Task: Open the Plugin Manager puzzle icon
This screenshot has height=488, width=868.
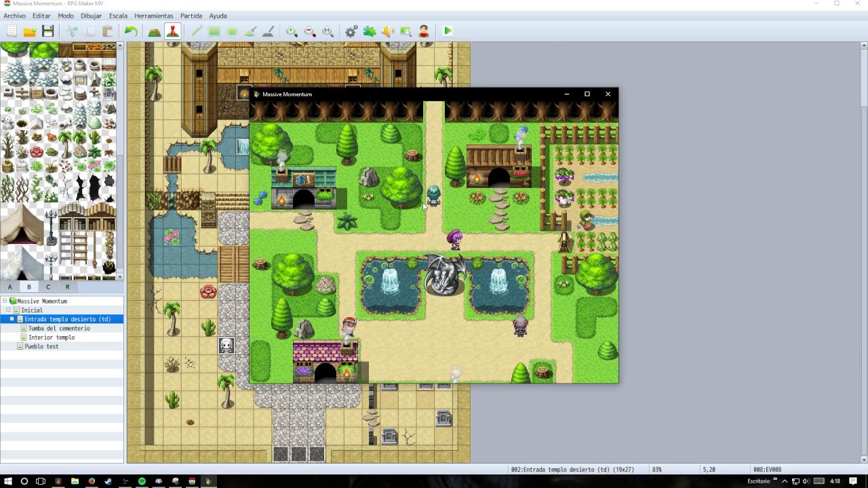Action: 370,31
